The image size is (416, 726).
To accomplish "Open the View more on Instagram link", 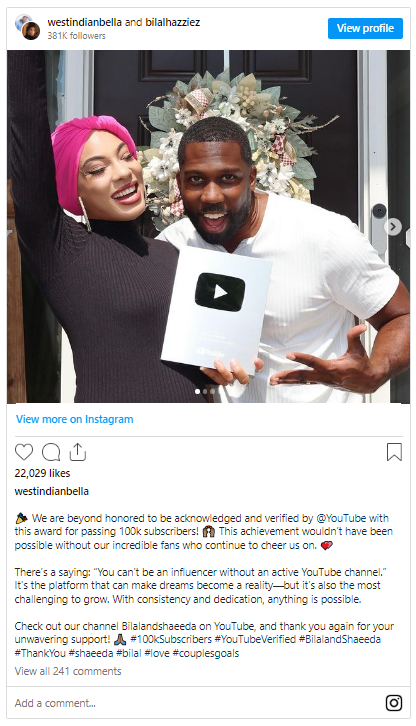I will click(x=75, y=419).
